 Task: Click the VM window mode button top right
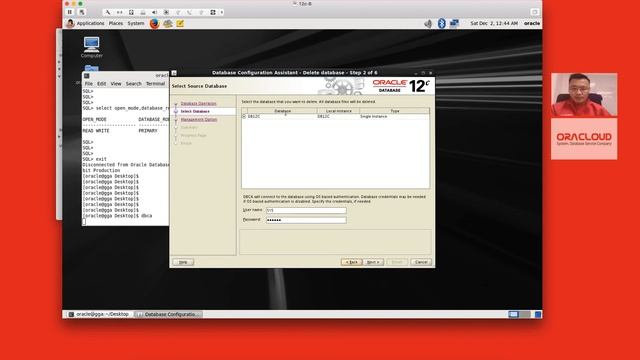click(535, 12)
